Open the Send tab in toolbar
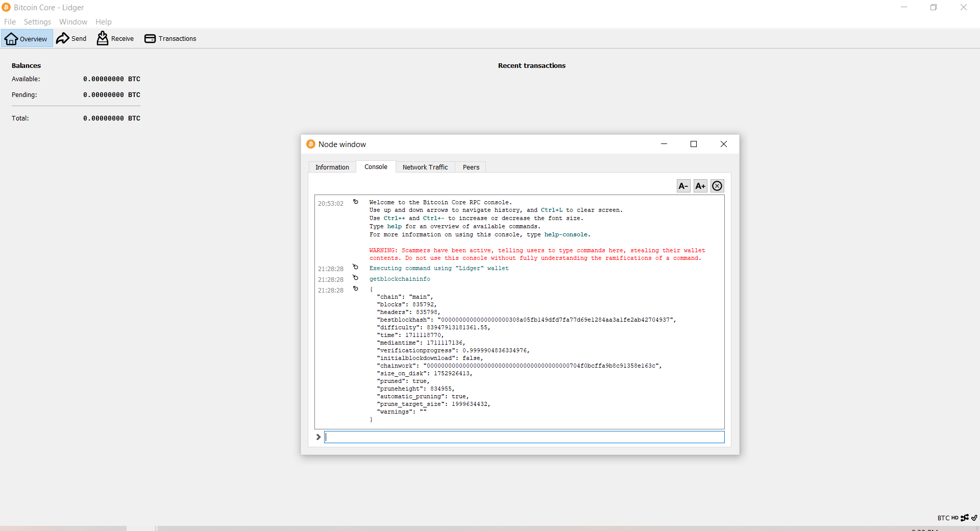This screenshot has width=980, height=531. point(71,39)
